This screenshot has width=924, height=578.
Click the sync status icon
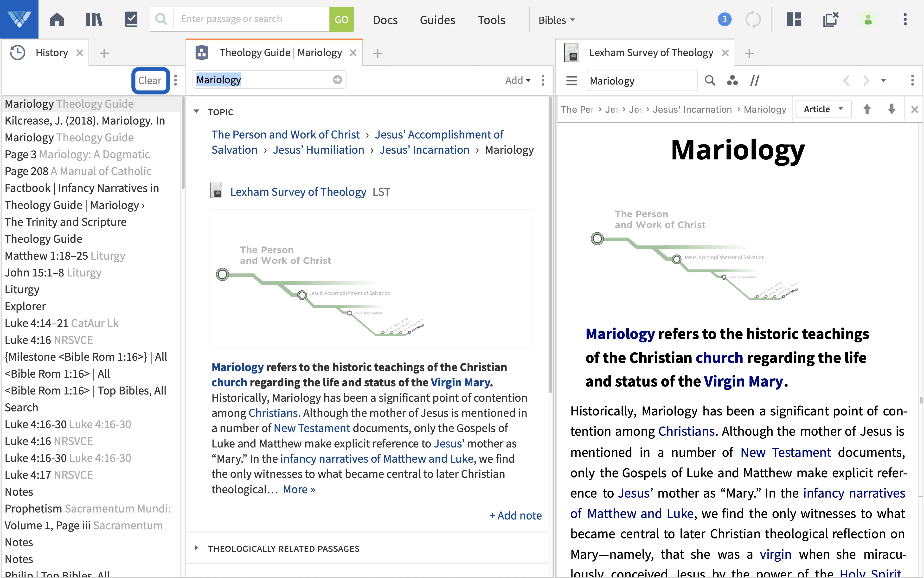[x=753, y=19]
